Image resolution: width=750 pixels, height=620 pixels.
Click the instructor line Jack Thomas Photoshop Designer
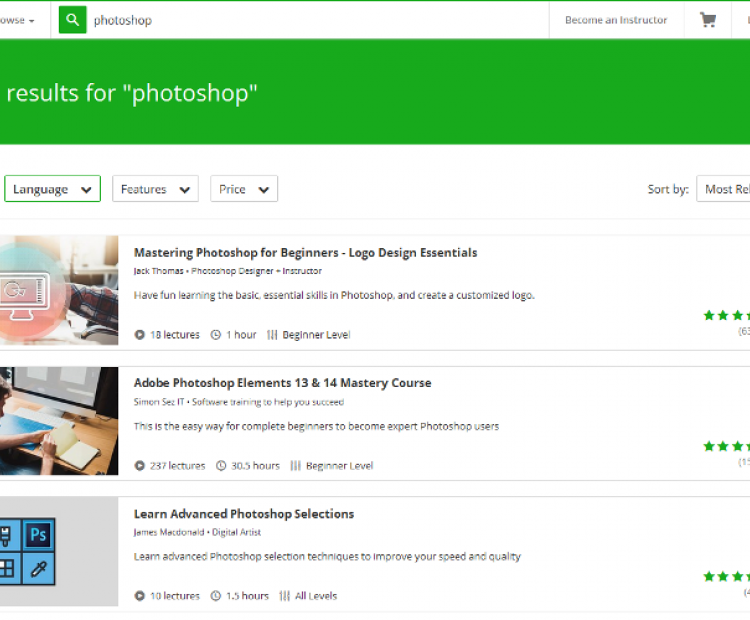tap(228, 271)
